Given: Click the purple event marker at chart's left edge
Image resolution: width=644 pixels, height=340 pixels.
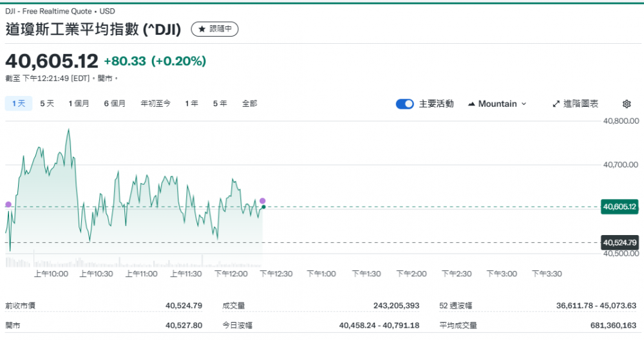Looking at the screenshot, I should click(x=8, y=204).
